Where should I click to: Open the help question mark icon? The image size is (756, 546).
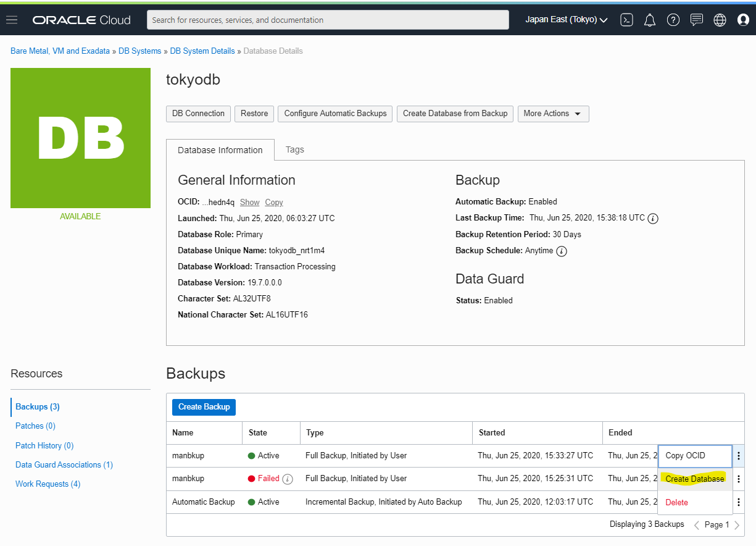pos(673,20)
